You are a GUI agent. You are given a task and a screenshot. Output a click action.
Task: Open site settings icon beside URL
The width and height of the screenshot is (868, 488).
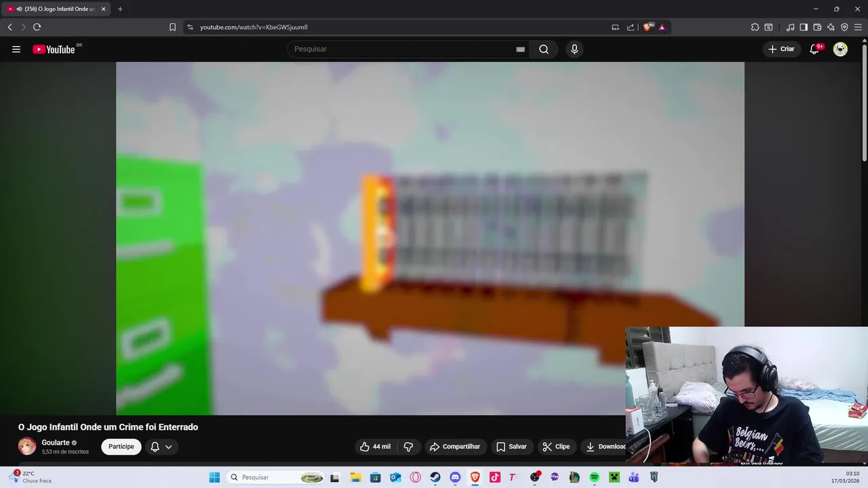(x=190, y=27)
